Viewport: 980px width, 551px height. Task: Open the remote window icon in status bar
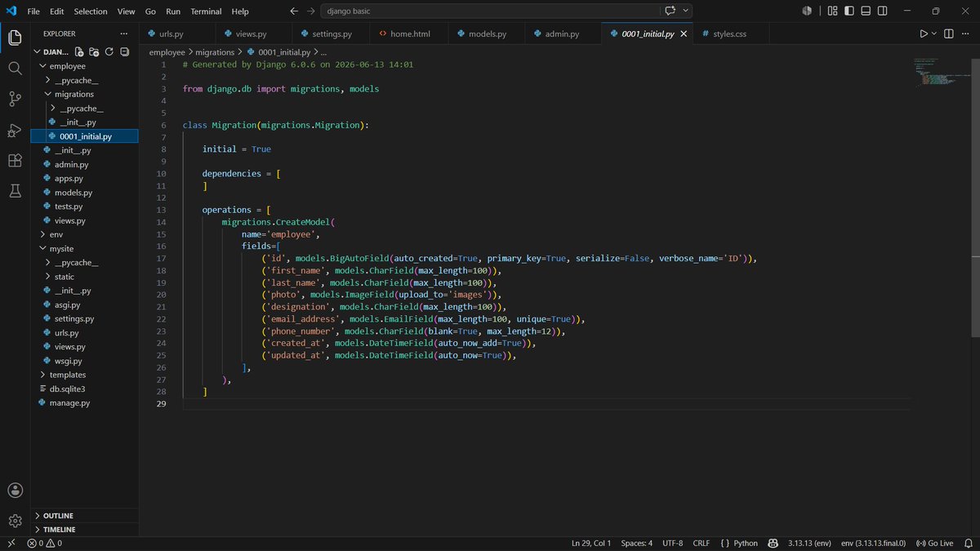pos(11,543)
